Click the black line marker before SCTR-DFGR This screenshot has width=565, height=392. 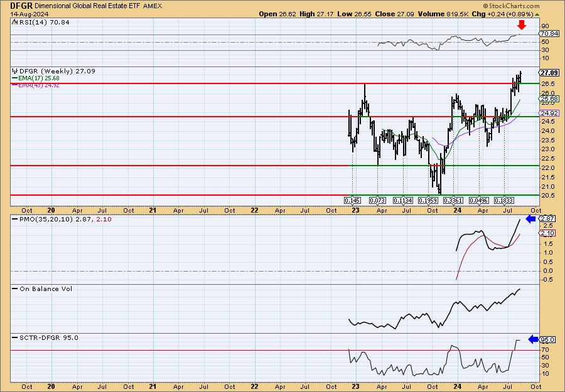point(15,338)
